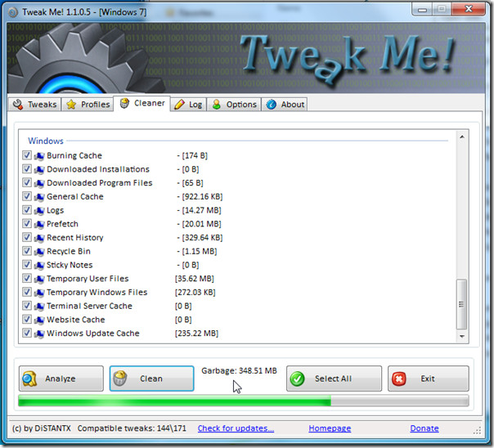This screenshot has height=448, width=494.
Task: Click the icon next to Sticky Notes
Action: pyautogui.click(x=39, y=265)
